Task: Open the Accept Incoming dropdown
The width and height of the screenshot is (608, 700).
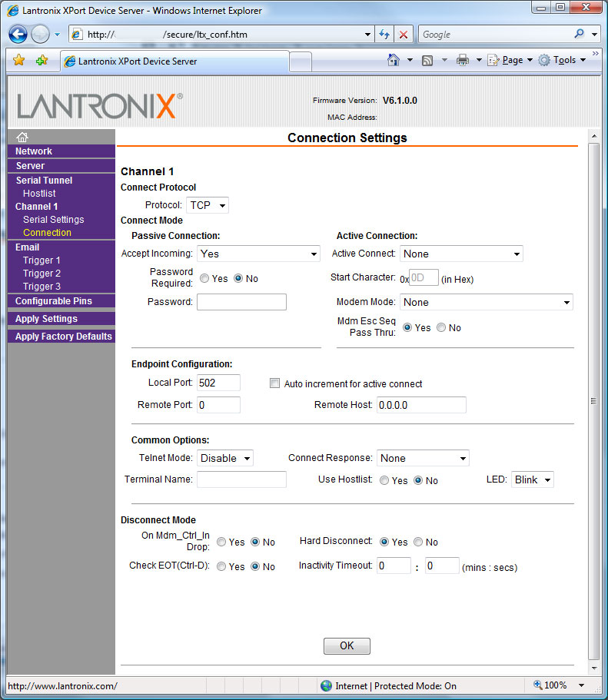Action: pyautogui.click(x=258, y=254)
